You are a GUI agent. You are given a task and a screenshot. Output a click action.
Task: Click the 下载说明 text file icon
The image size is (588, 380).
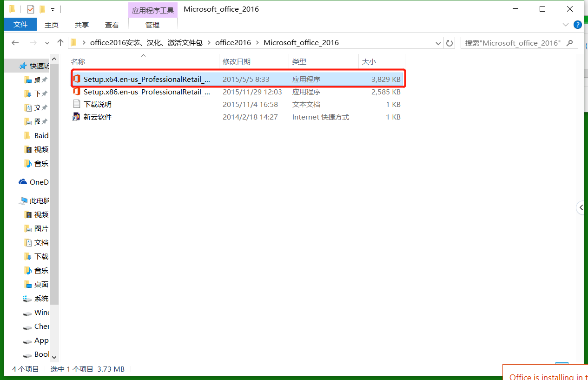coord(77,104)
